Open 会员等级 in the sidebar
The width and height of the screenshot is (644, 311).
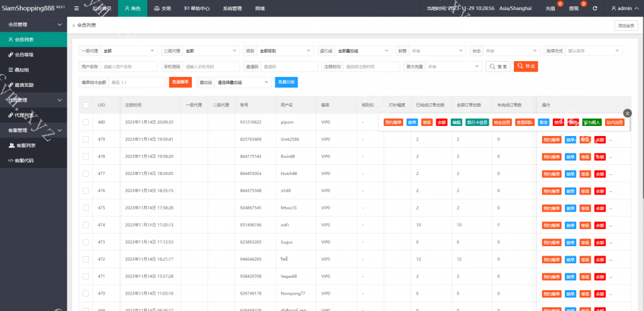click(x=33, y=55)
